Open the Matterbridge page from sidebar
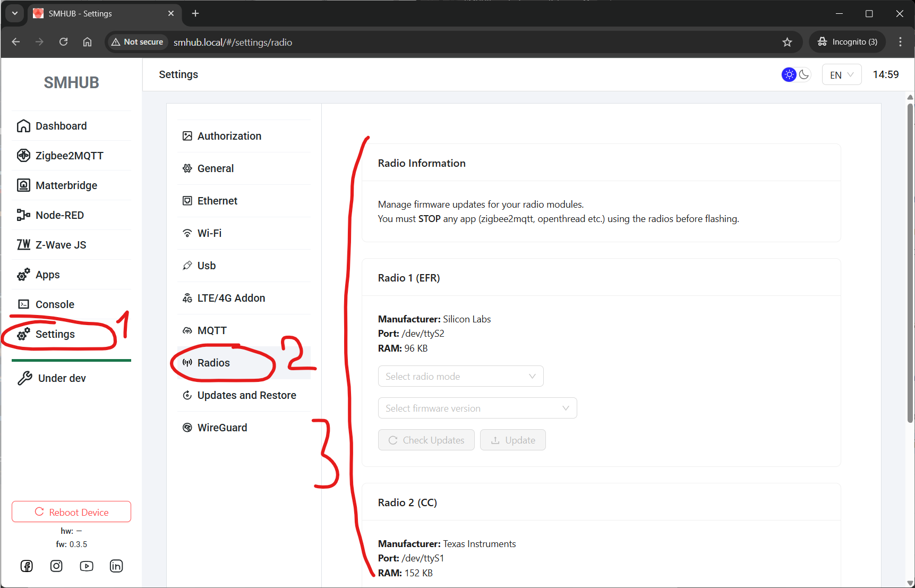915x588 pixels. [66, 185]
